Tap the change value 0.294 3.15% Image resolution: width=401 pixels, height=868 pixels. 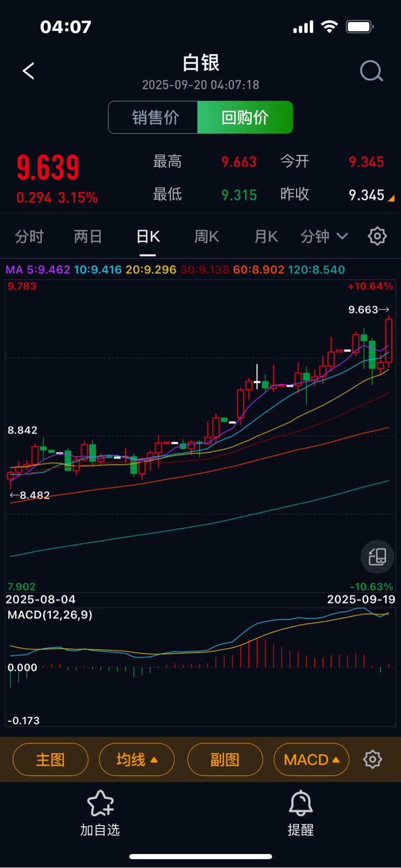[57, 198]
